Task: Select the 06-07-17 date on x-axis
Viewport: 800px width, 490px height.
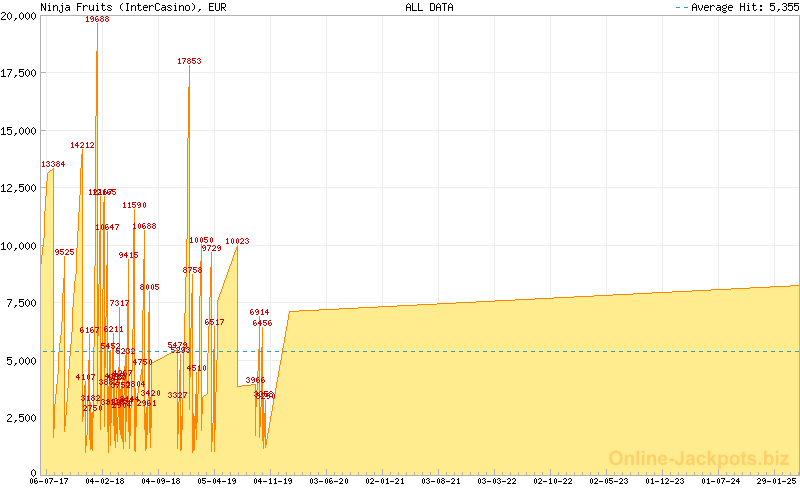Action: point(49,481)
